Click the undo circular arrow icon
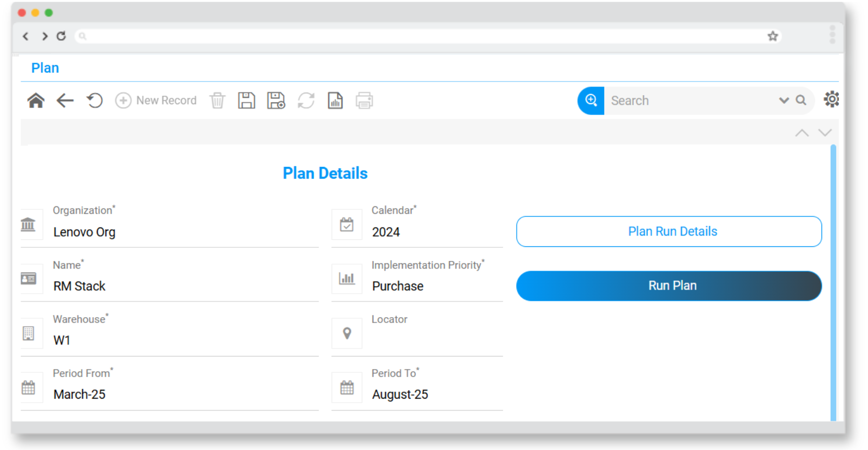868x450 pixels. 95,100
